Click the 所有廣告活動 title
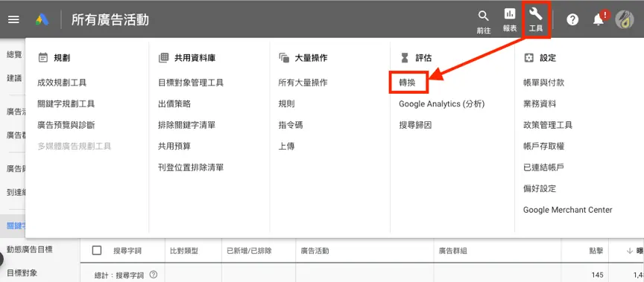Screen dimensions: 644x282 coord(110,19)
